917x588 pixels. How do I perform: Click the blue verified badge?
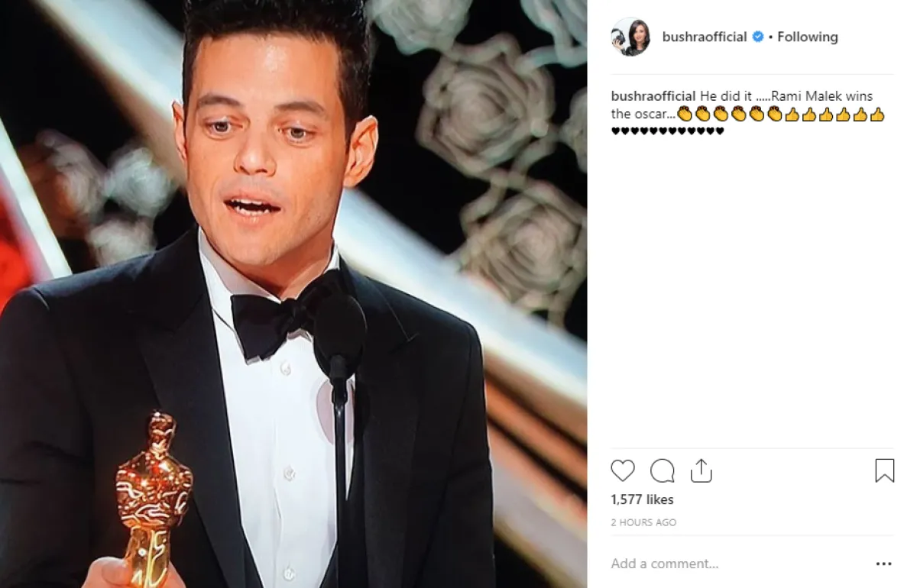(x=758, y=37)
